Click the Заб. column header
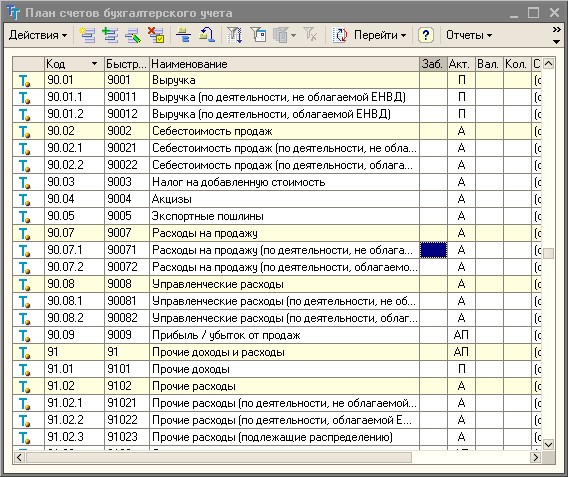568x477 pixels. click(x=433, y=64)
